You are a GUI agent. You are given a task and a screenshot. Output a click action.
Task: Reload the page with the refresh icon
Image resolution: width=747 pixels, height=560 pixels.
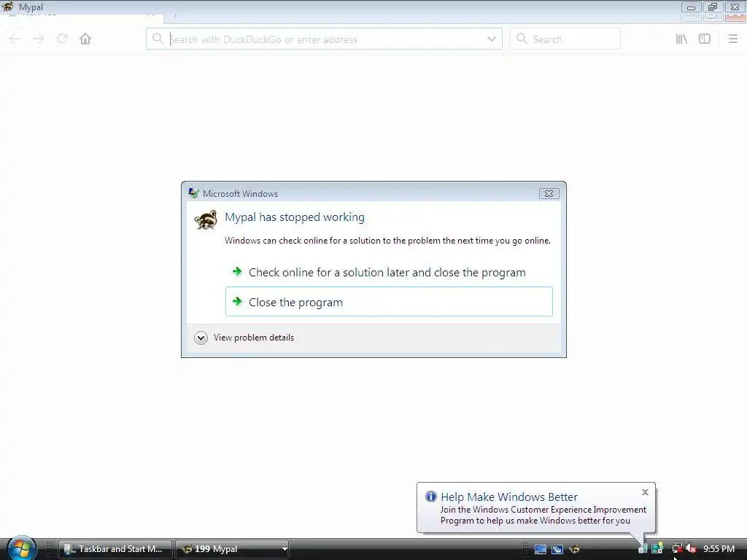(62, 39)
